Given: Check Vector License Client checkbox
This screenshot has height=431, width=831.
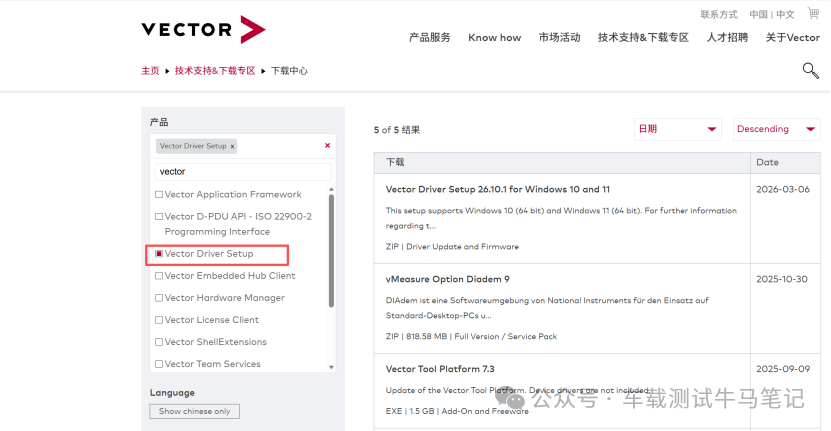Looking at the screenshot, I should coord(158,320).
